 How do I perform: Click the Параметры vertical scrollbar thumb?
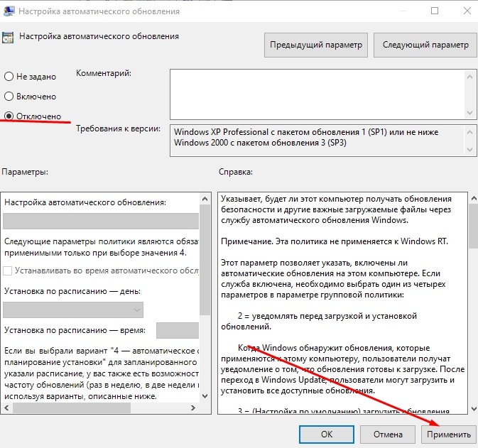click(x=205, y=260)
